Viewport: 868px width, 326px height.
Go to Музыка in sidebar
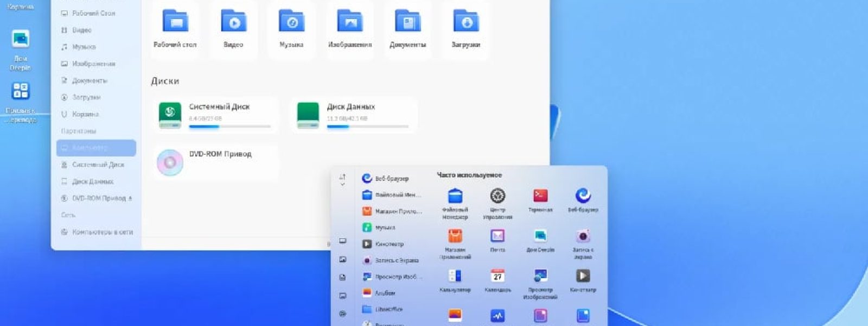(96, 47)
